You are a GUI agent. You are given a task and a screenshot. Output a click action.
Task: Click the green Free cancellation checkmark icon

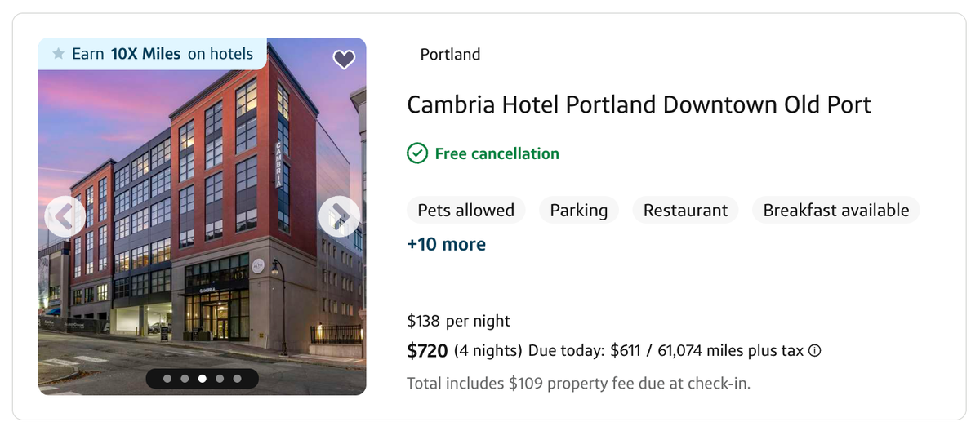pos(417,153)
